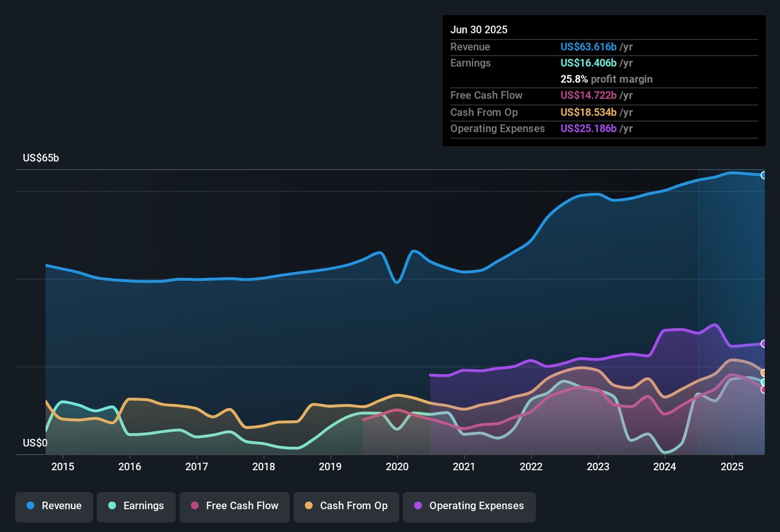Select the teal Earnings endpoint marker

coord(764,382)
